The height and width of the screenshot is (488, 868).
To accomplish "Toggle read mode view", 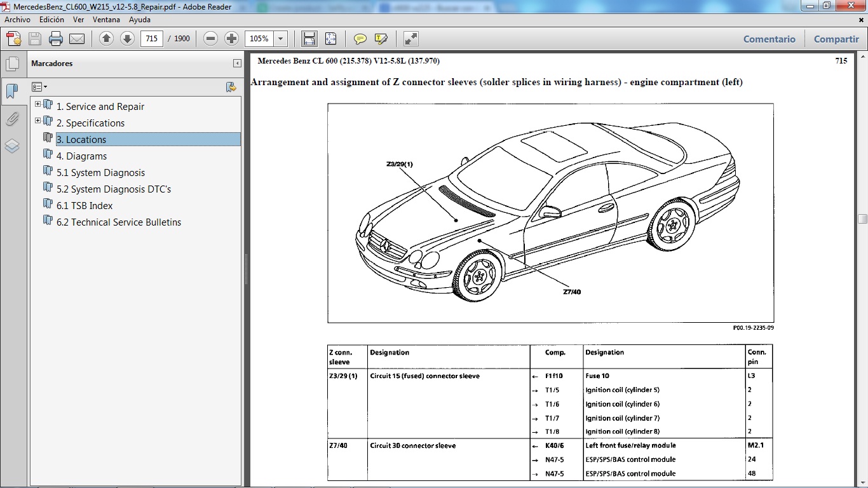I will click(x=411, y=39).
